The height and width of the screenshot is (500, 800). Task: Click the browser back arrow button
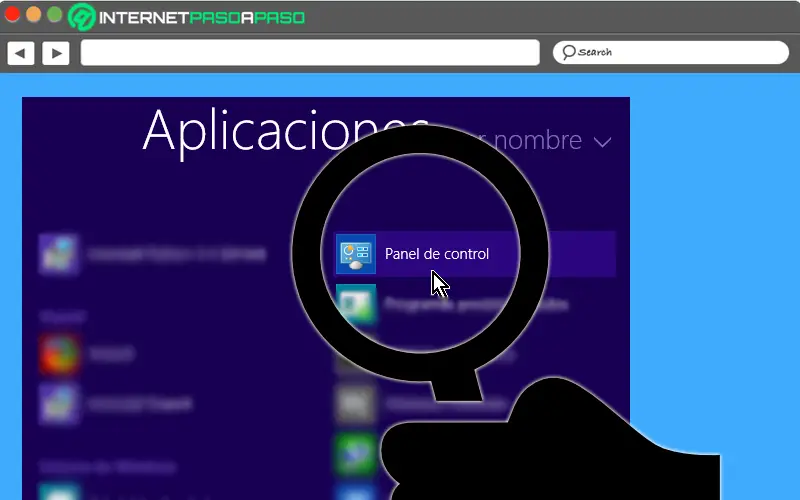click(20, 53)
